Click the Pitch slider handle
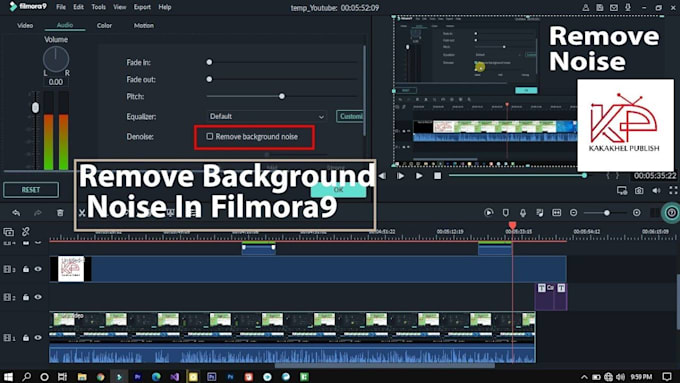Screen dimensions: 680x383 point(282,96)
